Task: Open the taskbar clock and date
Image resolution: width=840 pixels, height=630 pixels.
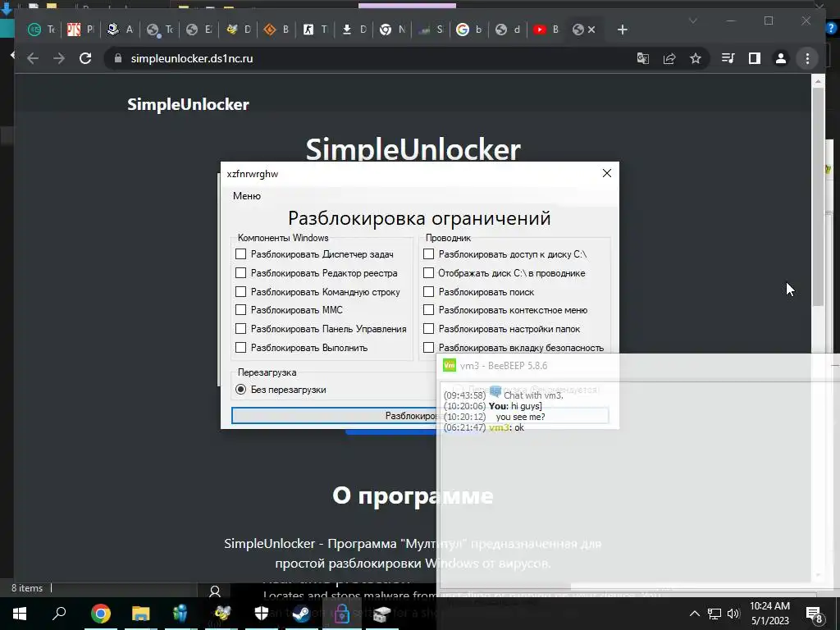Action: 769,614
